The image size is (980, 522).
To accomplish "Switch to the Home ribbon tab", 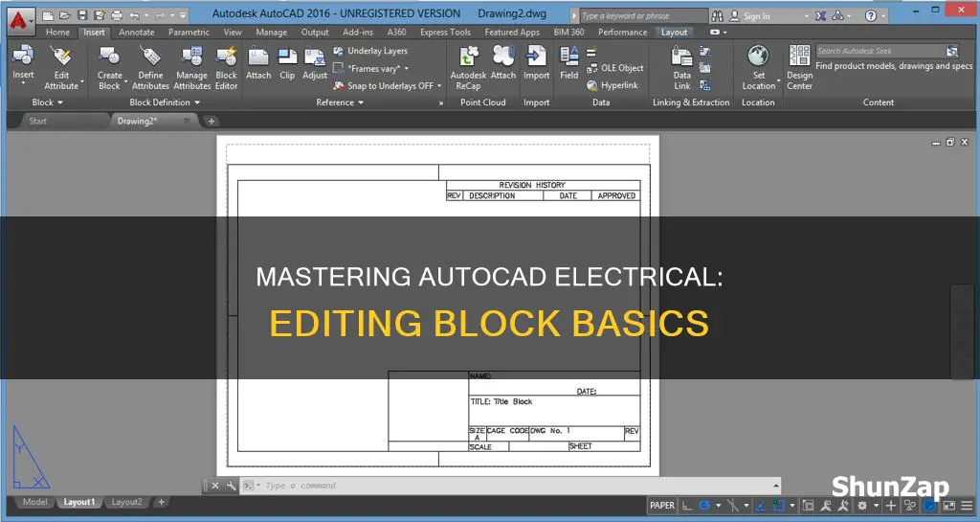I will pos(57,32).
